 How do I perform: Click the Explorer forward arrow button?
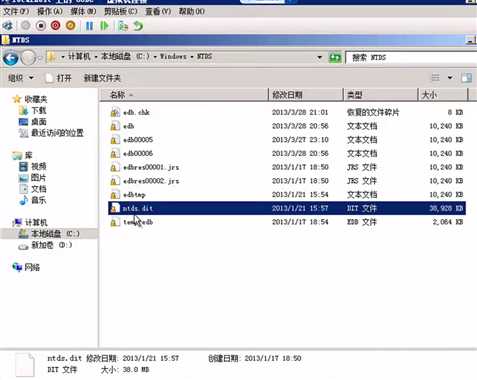[28, 59]
